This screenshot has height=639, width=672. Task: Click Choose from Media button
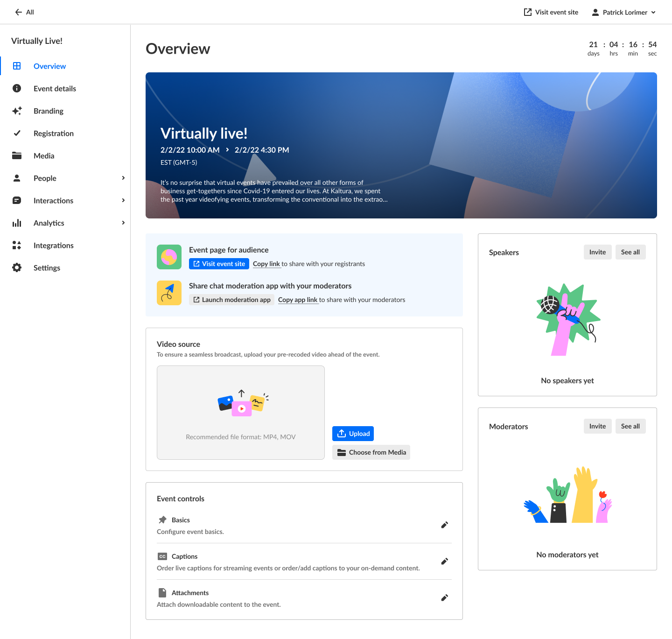(371, 452)
